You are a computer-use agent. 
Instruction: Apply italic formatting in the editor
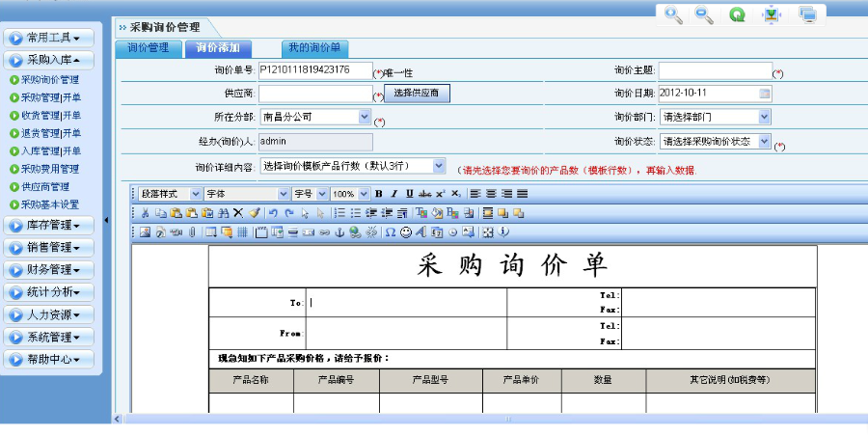[x=394, y=194]
